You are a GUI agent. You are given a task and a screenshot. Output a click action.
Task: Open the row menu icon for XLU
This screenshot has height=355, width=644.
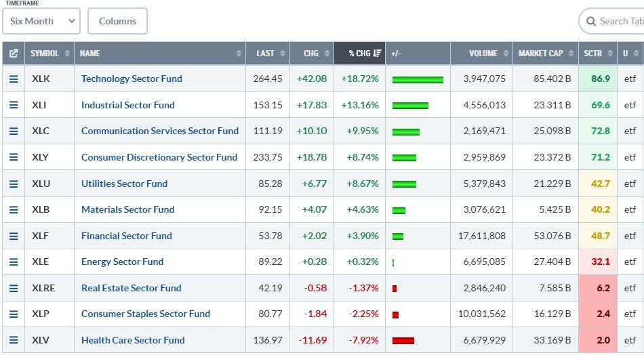point(13,184)
